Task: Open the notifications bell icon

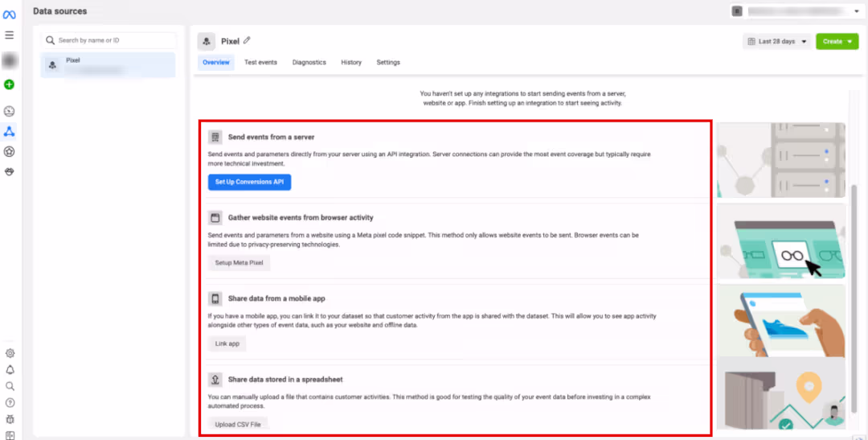Action: (x=10, y=370)
